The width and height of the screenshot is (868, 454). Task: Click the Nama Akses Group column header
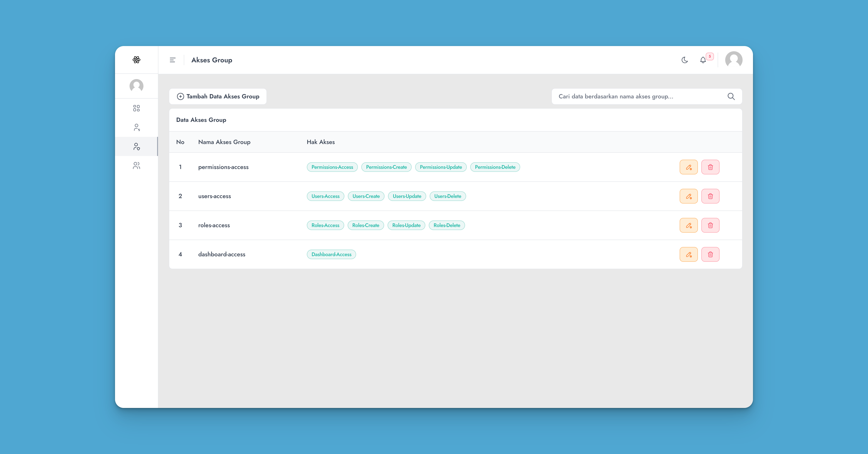tap(224, 142)
